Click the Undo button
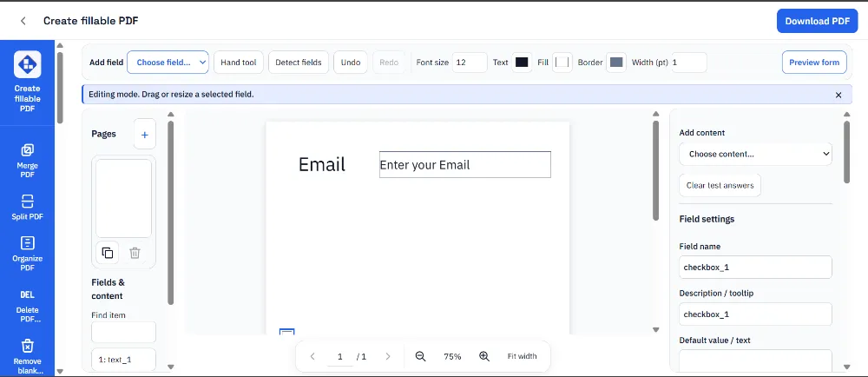Screen dimensions: 868x377 click(x=351, y=63)
